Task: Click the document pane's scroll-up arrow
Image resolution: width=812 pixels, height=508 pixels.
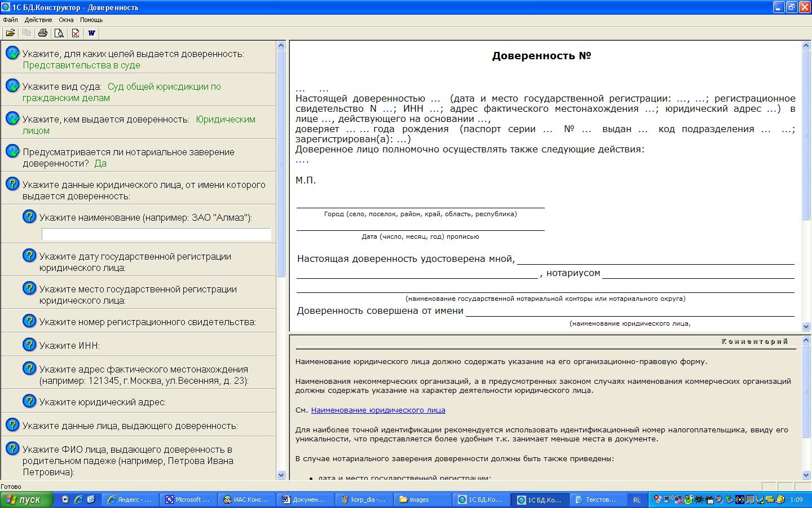Action: pyautogui.click(x=806, y=46)
